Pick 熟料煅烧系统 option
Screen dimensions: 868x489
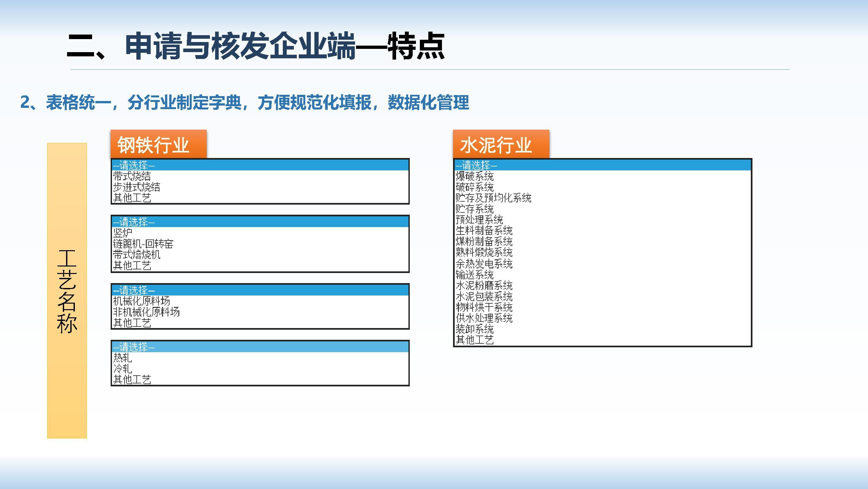click(484, 252)
